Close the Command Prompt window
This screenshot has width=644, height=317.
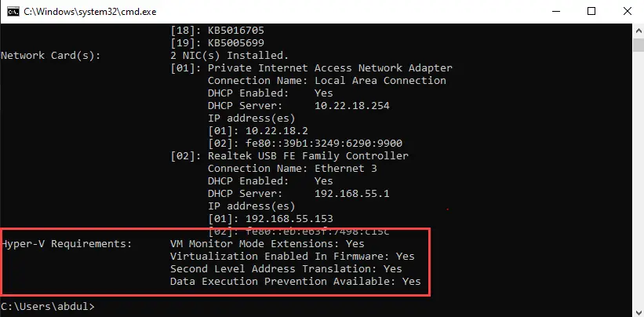[x=627, y=12]
